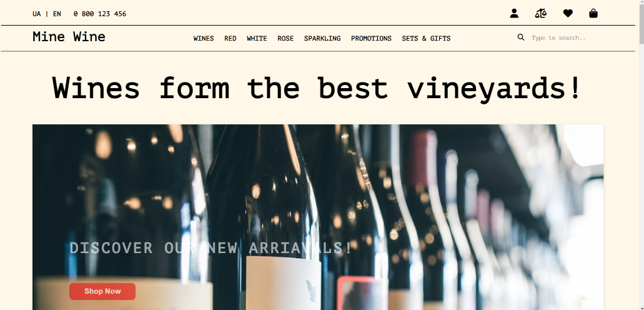The image size is (644, 310).
Task: Open the shopping bag cart icon
Action: coord(593,14)
